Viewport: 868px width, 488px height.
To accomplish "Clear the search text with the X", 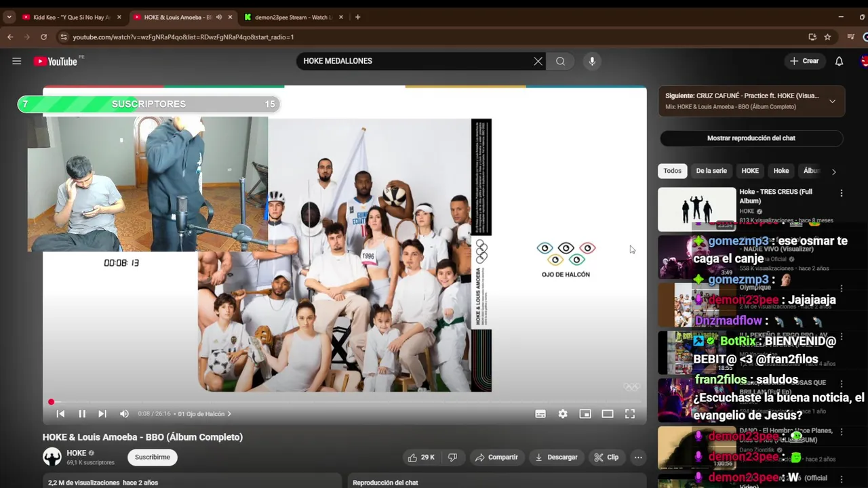I will [538, 61].
